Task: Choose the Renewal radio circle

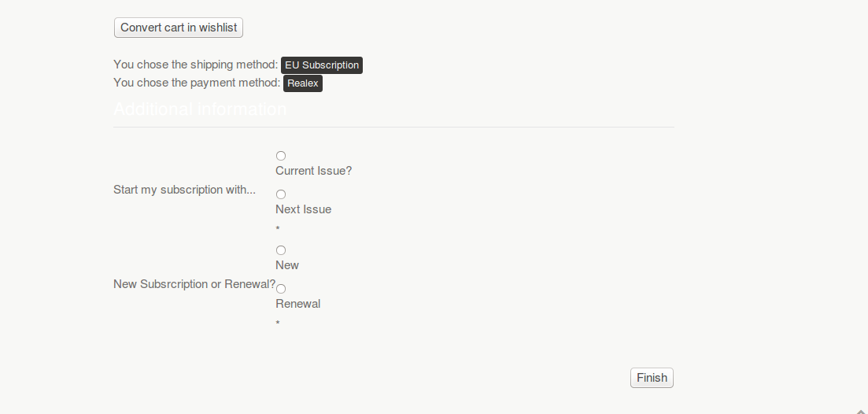Action: click(x=281, y=289)
